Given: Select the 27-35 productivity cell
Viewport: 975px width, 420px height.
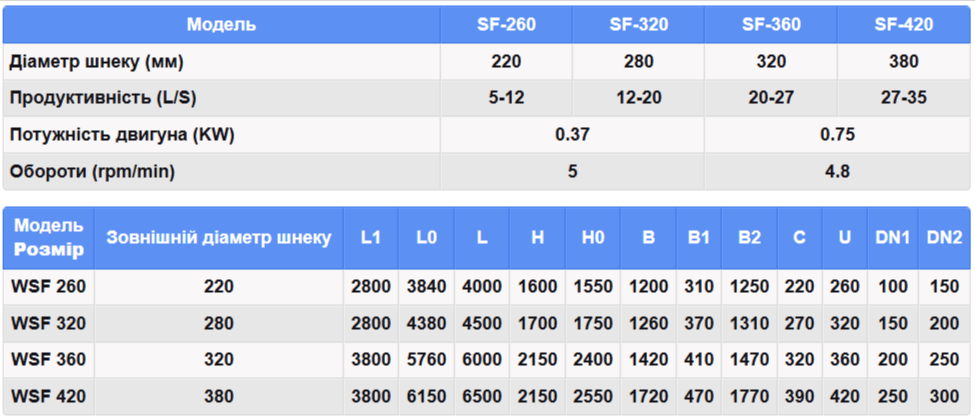Looking at the screenshot, I should click(903, 98).
